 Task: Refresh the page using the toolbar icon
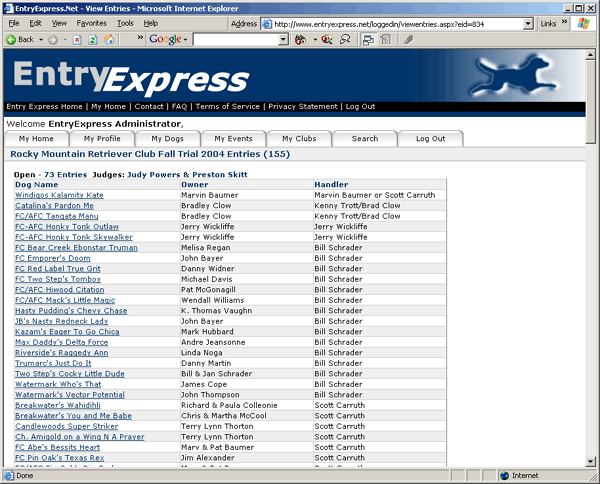click(x=93, y=40)
